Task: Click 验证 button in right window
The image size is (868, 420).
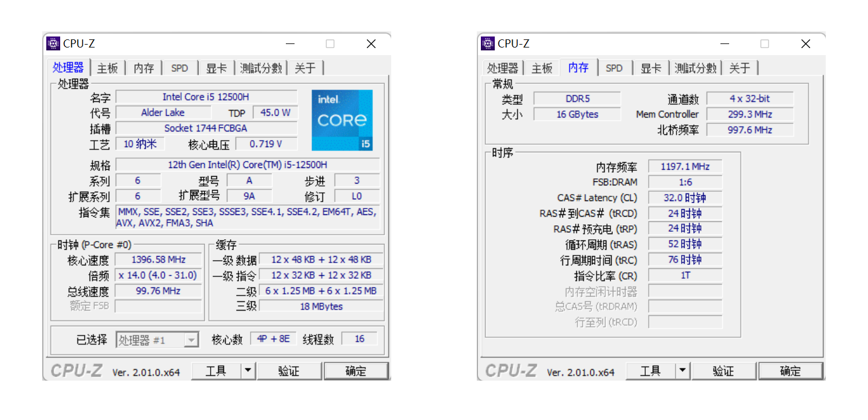Action: pos(723,371)
